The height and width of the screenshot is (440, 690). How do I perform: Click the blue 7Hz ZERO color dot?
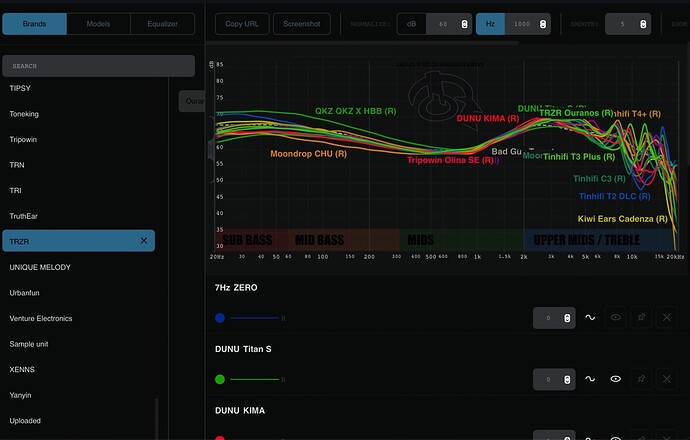pos(220,318)
